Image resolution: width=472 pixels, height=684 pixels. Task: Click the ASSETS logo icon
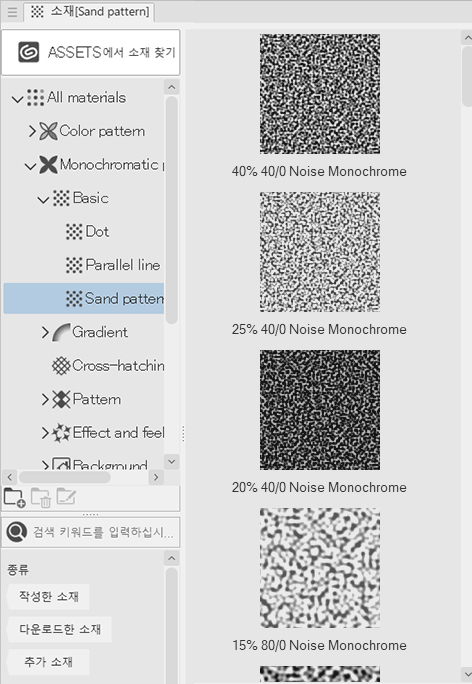pyautogui.click(x=29, y=52)
